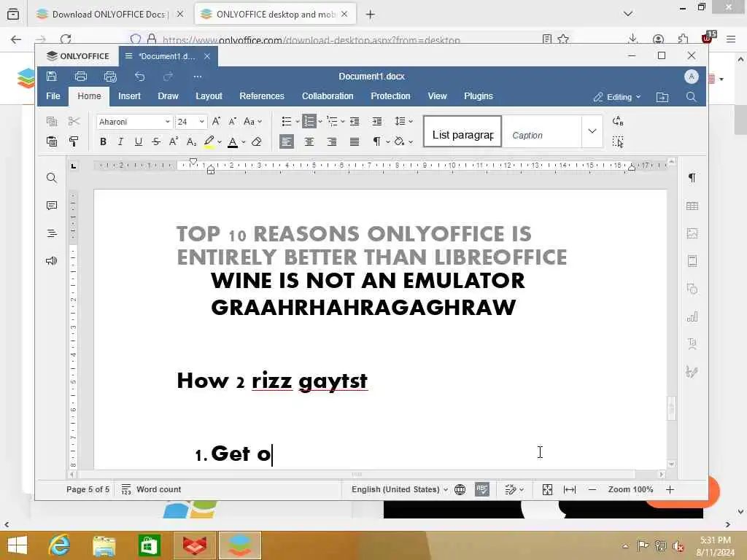Open the three-dots more options menu
The image size is (747, 560).
(197, 76)
